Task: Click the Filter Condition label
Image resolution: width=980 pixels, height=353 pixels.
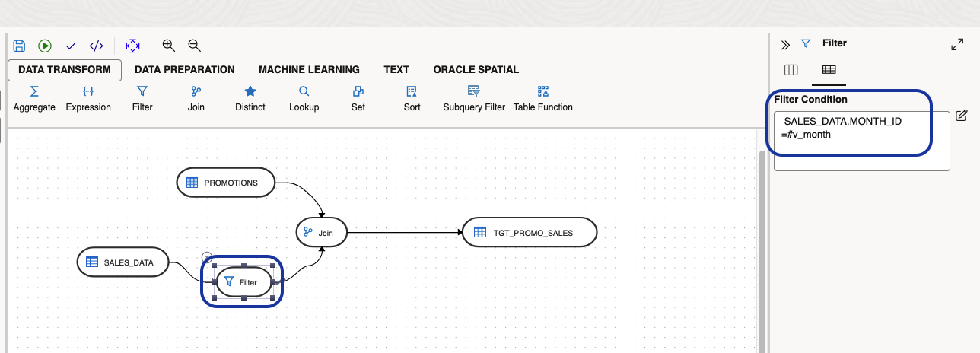Action: click(811, 99)
